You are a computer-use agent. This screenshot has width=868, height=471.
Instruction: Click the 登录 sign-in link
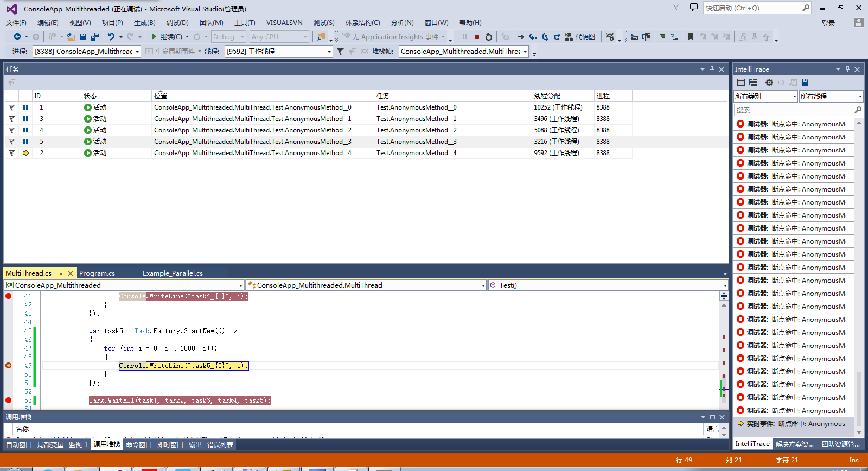(x=828, y=23)
